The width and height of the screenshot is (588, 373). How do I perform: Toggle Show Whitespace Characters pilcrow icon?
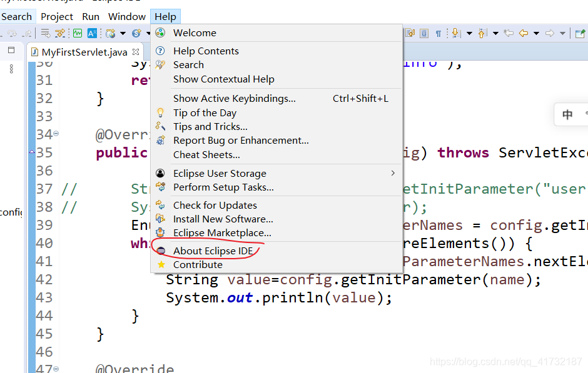pos(438,34)
